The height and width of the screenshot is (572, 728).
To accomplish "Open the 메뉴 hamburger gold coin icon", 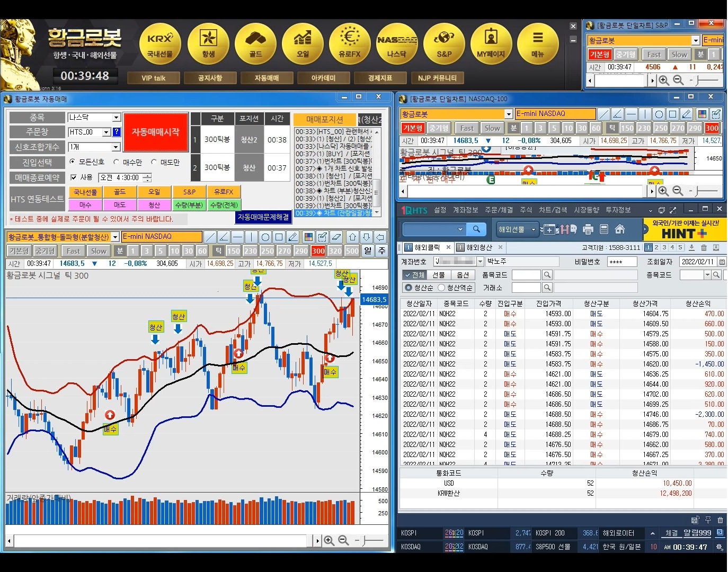I will [538, 43].
